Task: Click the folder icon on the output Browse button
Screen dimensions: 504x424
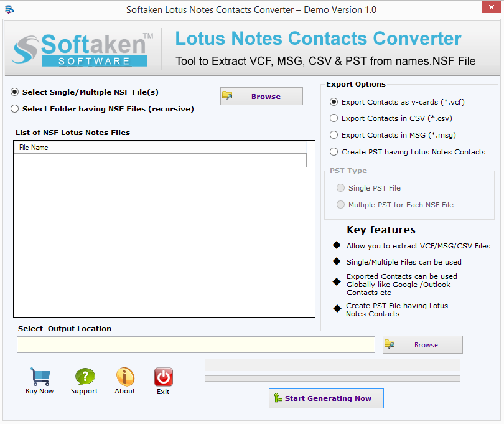Action: 390,344
